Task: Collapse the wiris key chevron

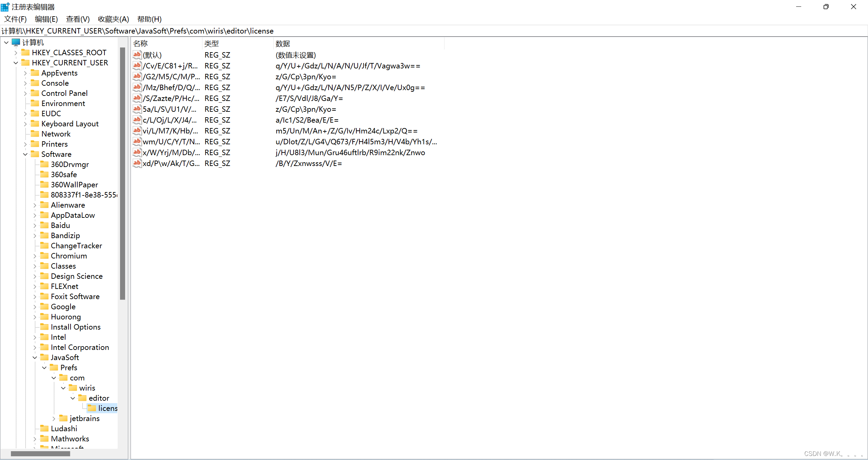Action: [63, 388]
